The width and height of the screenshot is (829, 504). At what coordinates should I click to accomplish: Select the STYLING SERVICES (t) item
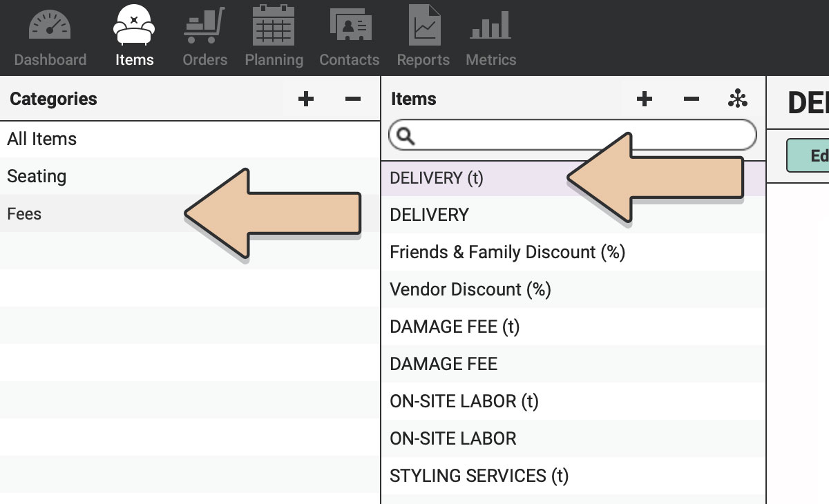573,476
